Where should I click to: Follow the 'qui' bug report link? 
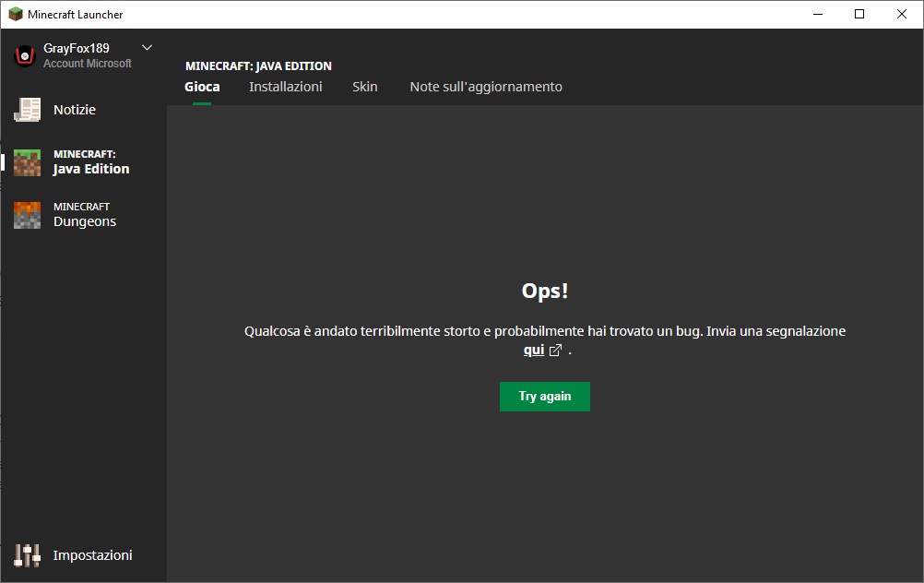533,351
